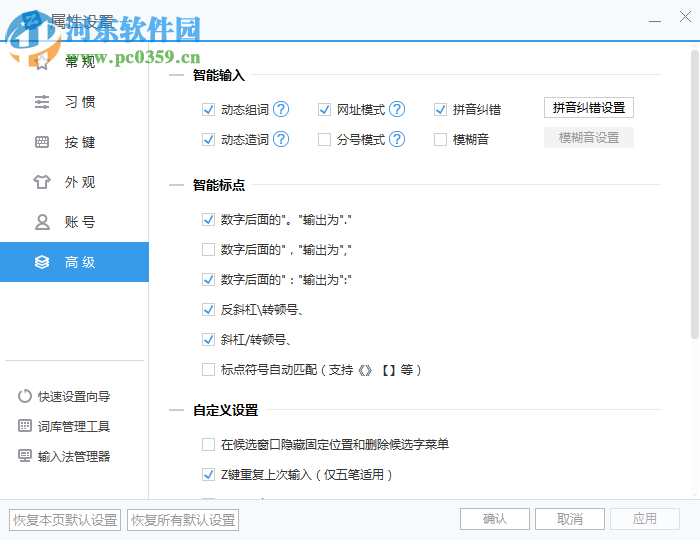Screen dimensions: 700x540
Task: Click the help icon next to 动态造词
Action: coord(281,139)
